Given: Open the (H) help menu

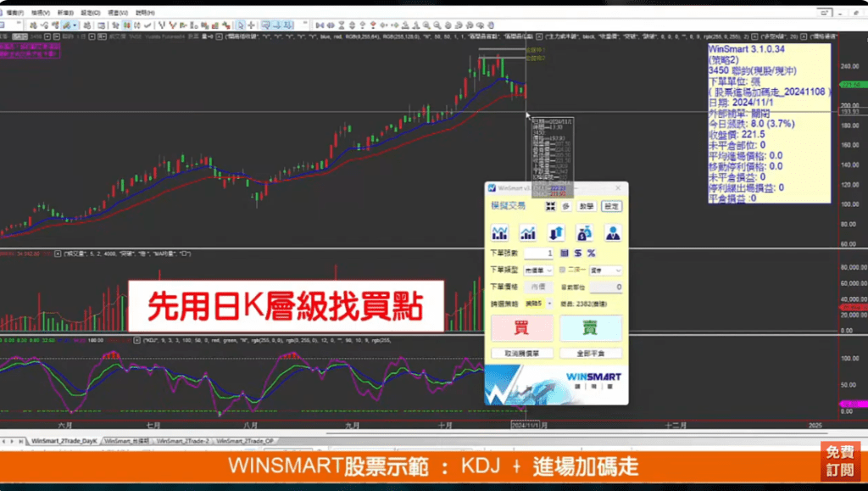Looking at the screenshot, I should [145, 13].
